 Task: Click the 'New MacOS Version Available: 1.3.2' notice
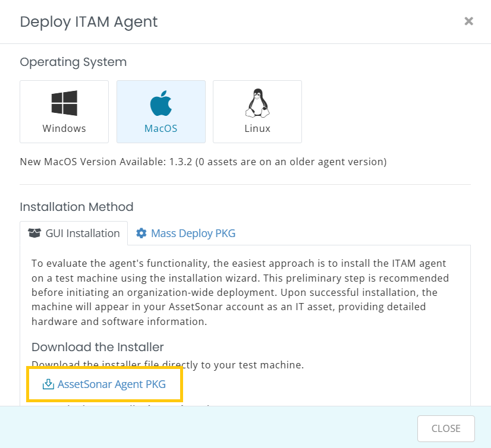(x=203, y=162)
